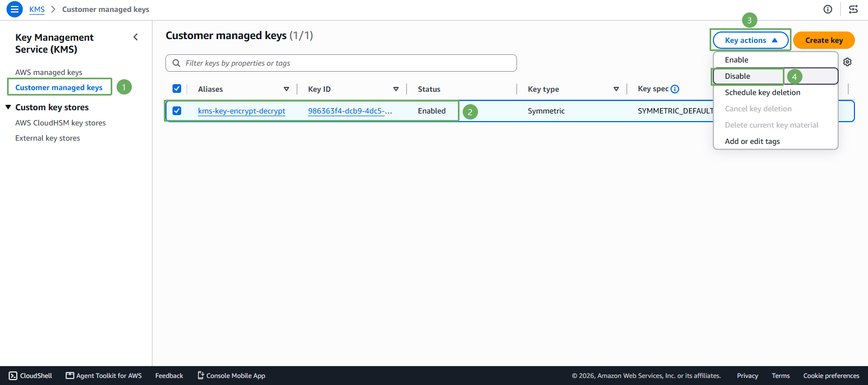Focus the filter keys search field
Viewport: 868px width, 385px height.
(341, 63)
